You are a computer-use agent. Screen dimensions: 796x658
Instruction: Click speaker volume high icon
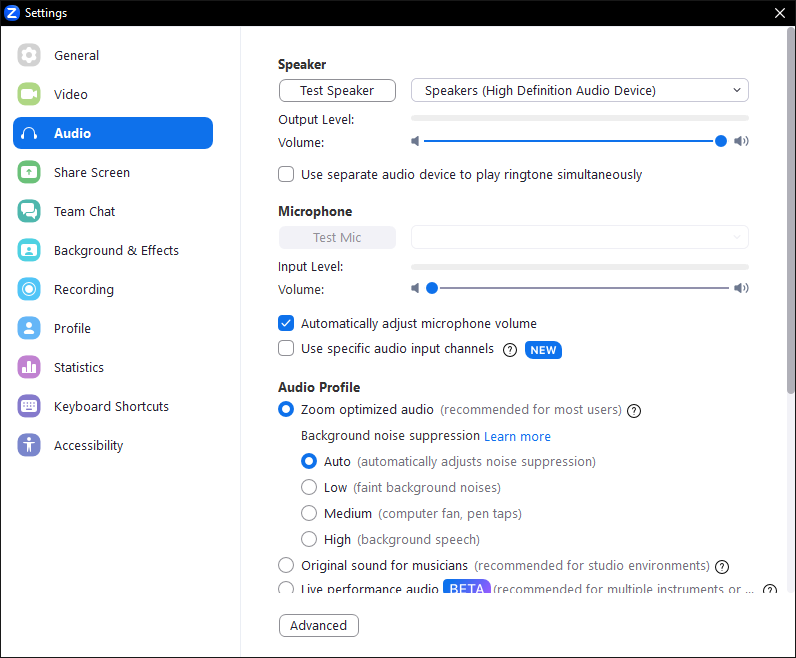[741, 141]
